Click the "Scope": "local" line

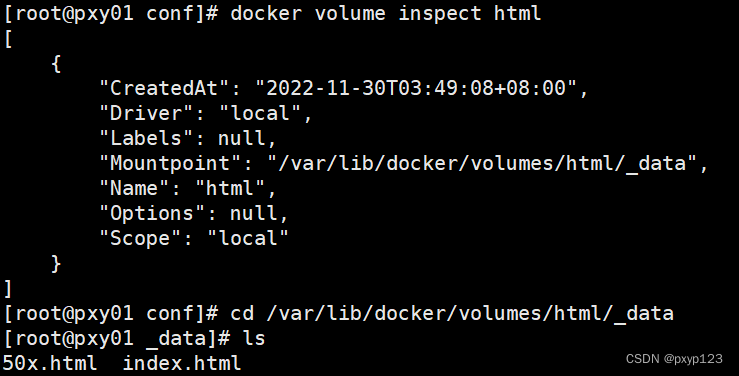[x=194, y=238]
